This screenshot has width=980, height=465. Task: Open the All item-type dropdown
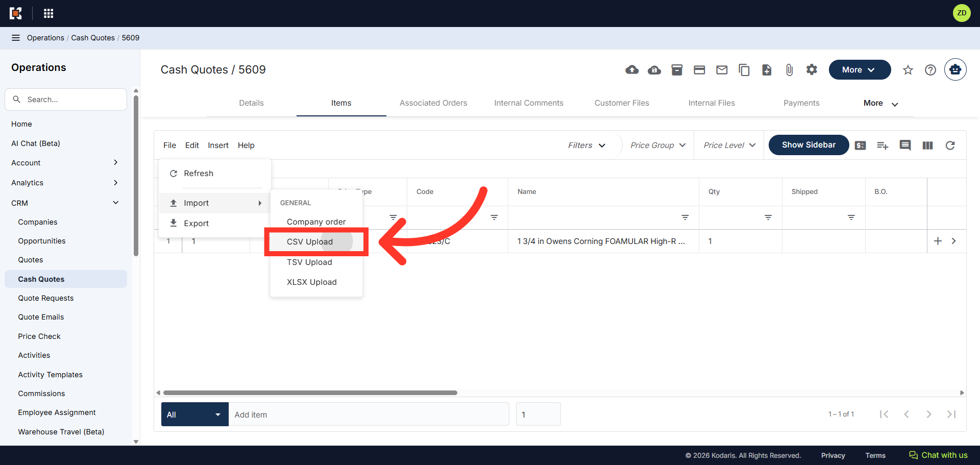(x=195, y=414)
